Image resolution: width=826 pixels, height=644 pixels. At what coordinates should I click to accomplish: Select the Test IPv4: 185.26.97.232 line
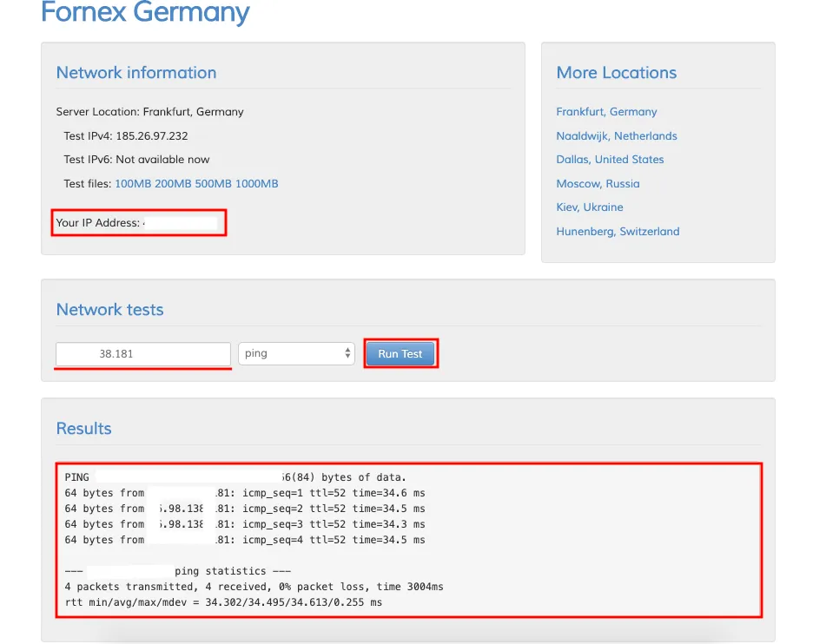[126, 136]
